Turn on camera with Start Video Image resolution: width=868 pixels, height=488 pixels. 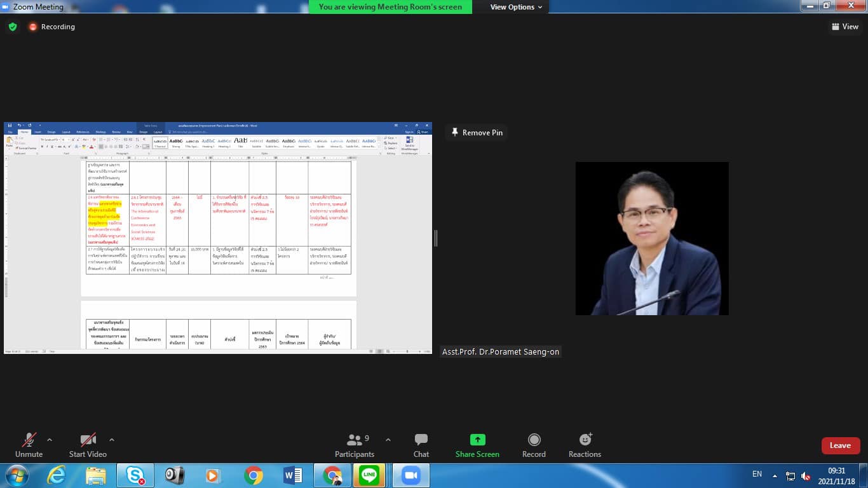[x=88, y=440]
